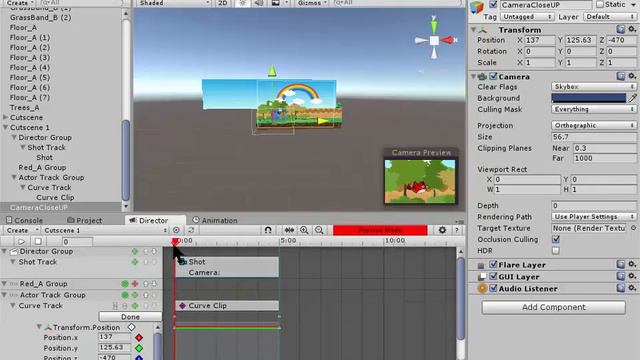Toggle Audio Listener component checkbox
The image size is (640, 360).
tap(493, 288)
